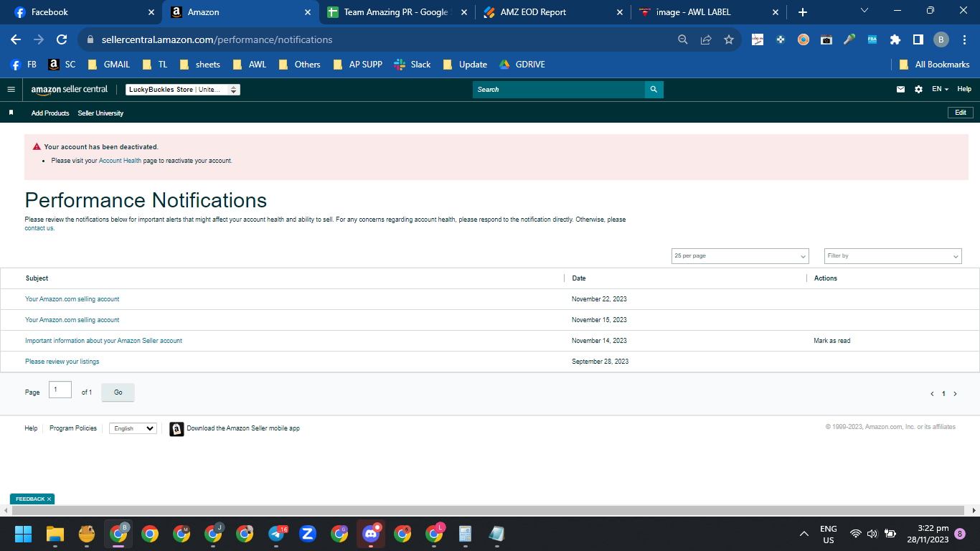
Task: Open the Windows Start menu
Action: click(x=24, y=534)
